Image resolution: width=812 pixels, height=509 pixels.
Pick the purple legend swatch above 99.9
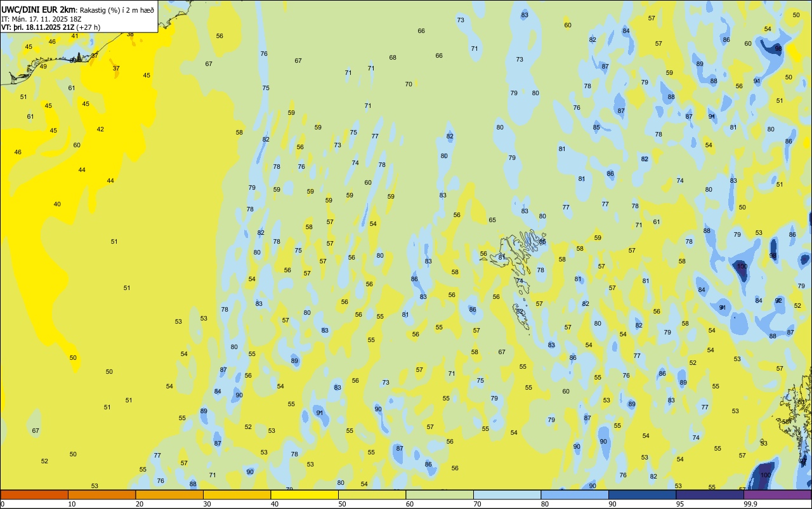coord(777,494)
